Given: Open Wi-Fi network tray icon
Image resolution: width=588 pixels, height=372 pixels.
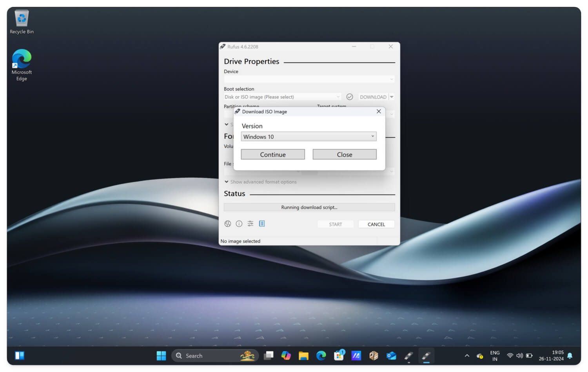Looking at the screenshot, I should [x=510, y=356].
